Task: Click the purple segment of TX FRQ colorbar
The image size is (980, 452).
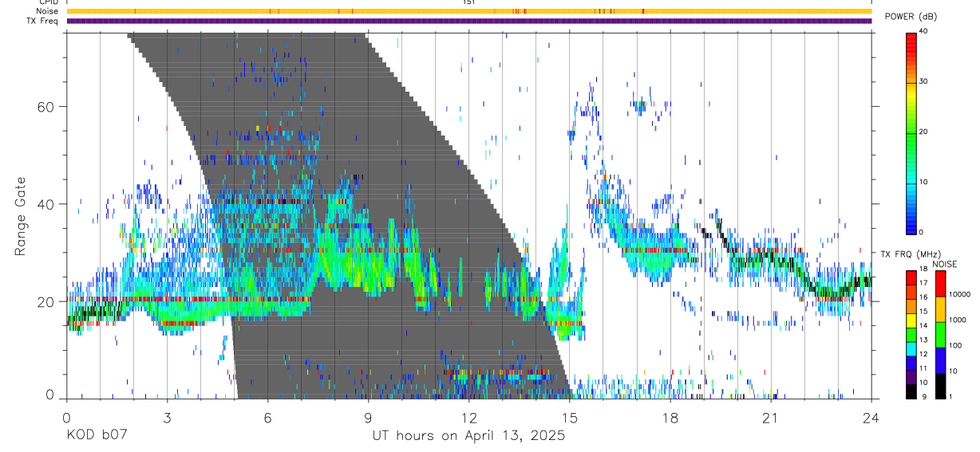Action: [x=911, y=378]
